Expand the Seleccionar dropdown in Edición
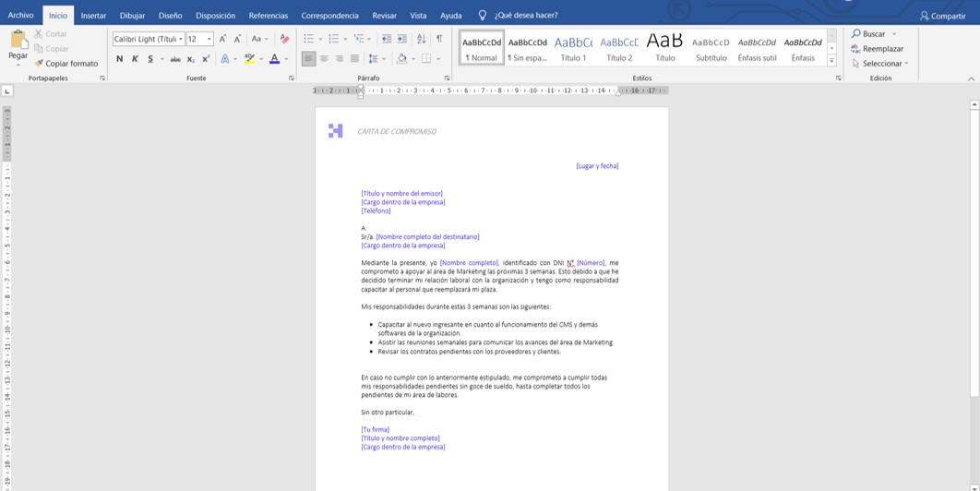980x491 pixels. 881,64
